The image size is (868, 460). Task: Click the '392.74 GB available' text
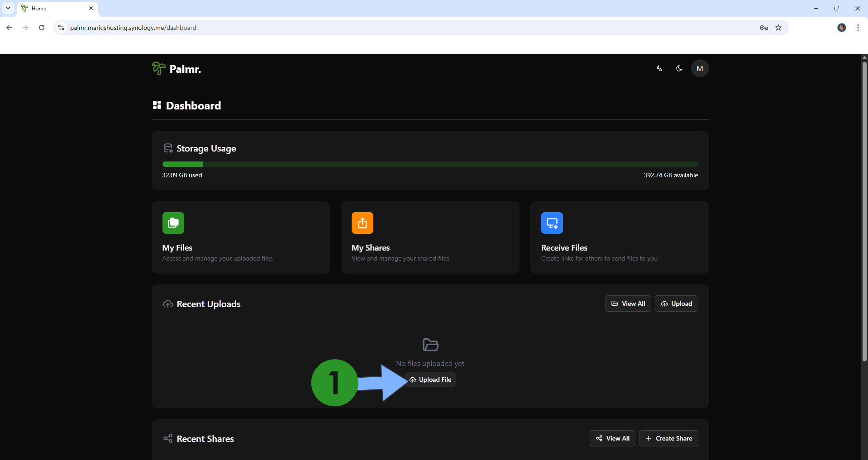pos(671,175)
